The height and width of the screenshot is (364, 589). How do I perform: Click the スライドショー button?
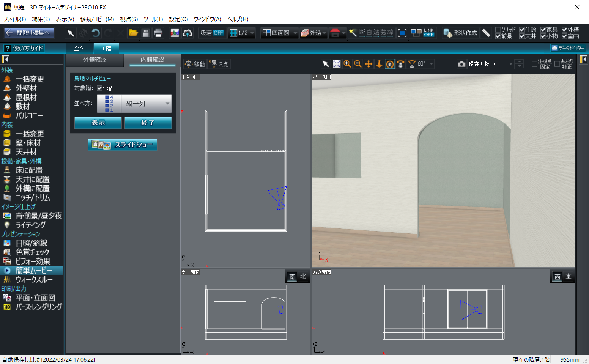[x=123, y=145]
